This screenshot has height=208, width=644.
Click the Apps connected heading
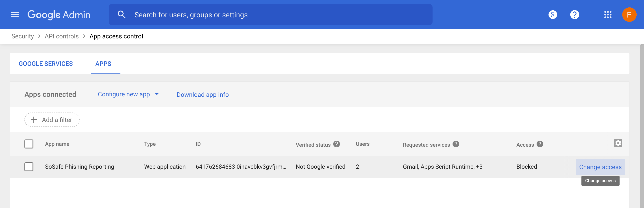[50, 94]
